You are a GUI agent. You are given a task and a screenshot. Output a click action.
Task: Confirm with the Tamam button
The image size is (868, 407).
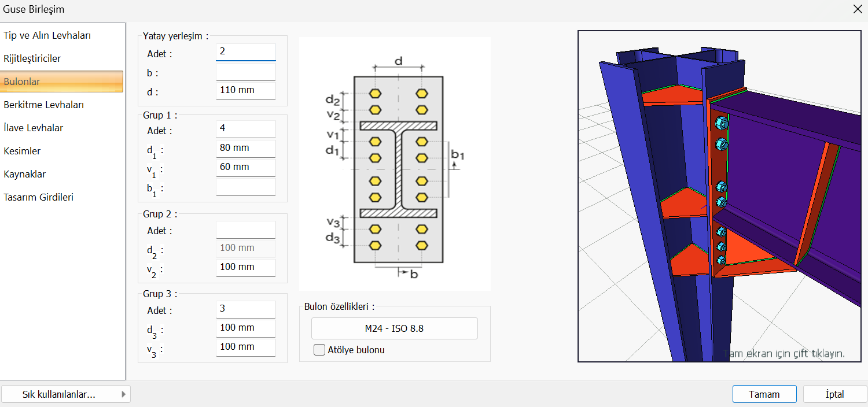click(764, 394)
